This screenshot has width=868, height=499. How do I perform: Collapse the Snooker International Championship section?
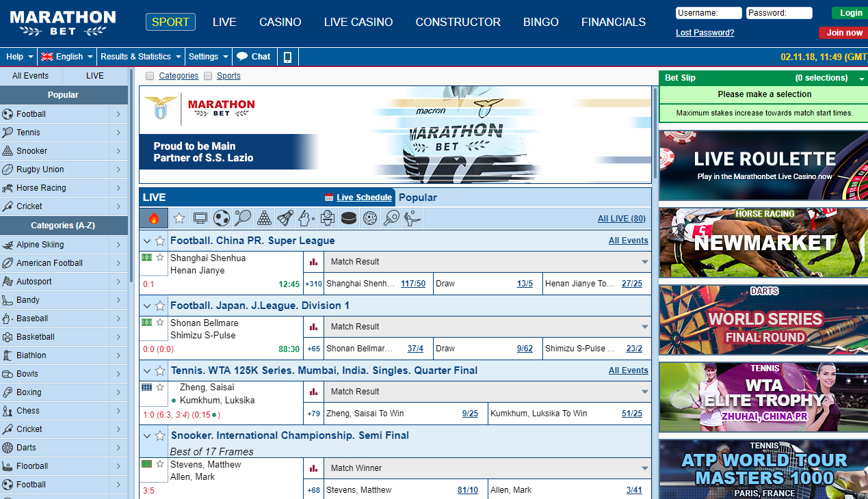point(147,435)
